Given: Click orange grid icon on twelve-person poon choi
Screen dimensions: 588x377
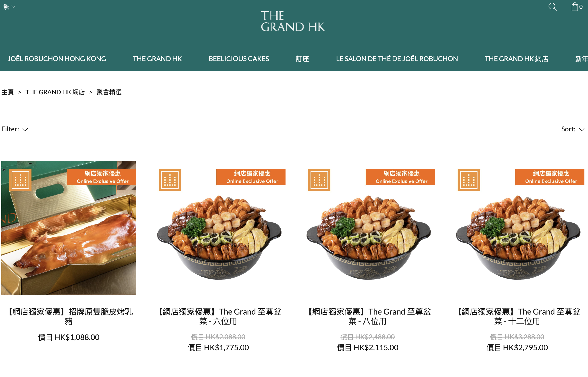Looking at the screenshot, I should click(469, 180).
